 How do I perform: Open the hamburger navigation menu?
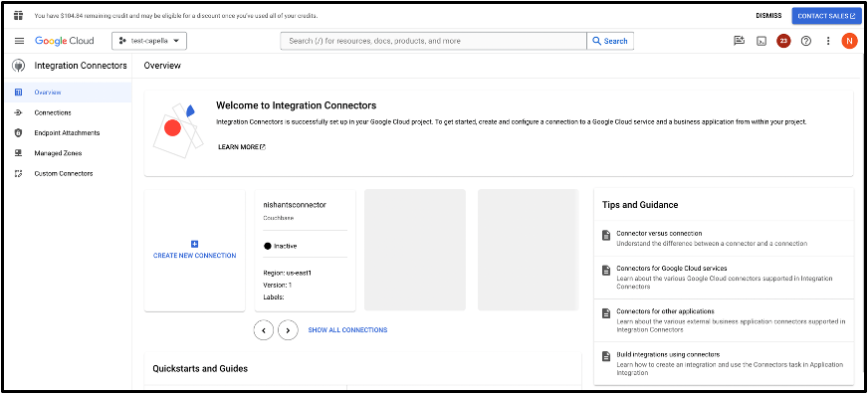pyautogui.click(x=19, y=41)
